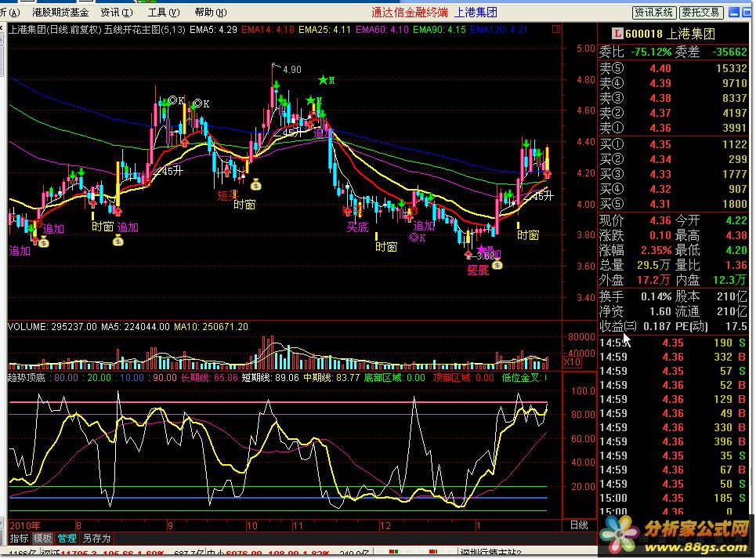Click the 2010年 label on the time axis
Screen dimensions: 756x559
[24, 525]
